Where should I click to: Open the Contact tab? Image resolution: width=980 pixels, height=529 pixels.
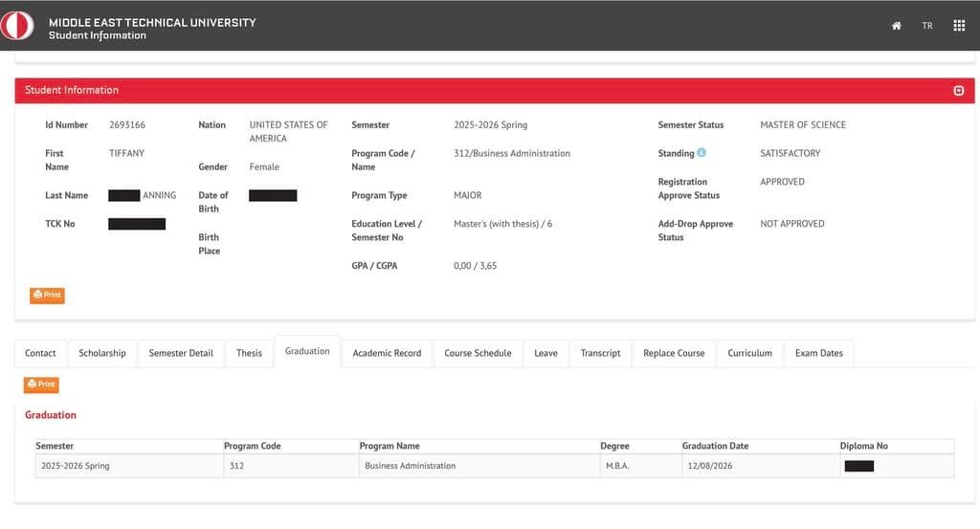point(40,354)
